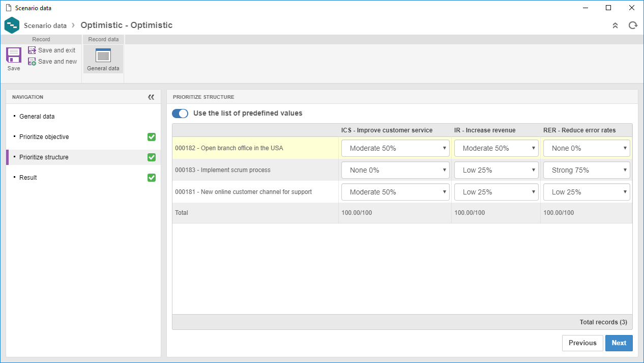Click the Save and exit icon

32,50
